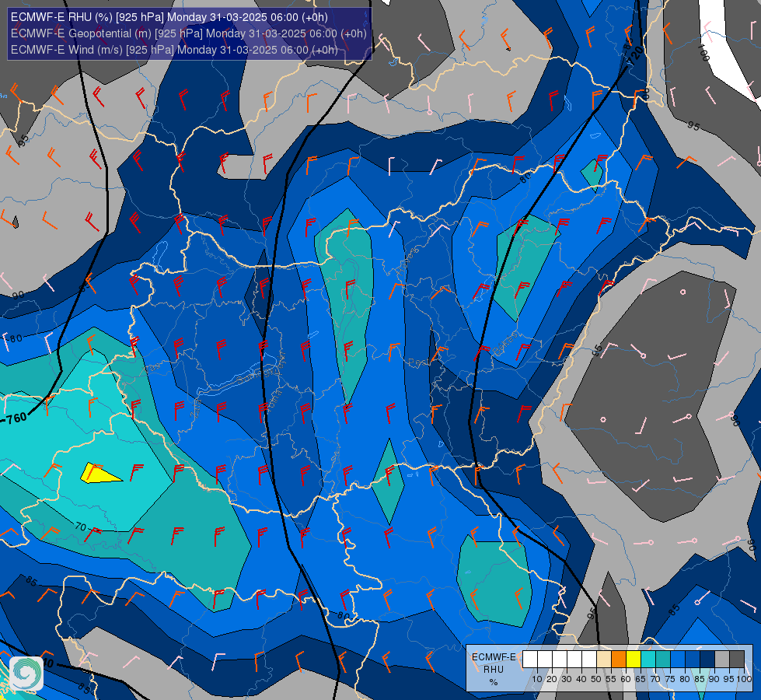The width and height of the screenshot is (761, 700).
Task: Select the medium blue 80-85 legend swatch
Action: [x=693, y=659]
